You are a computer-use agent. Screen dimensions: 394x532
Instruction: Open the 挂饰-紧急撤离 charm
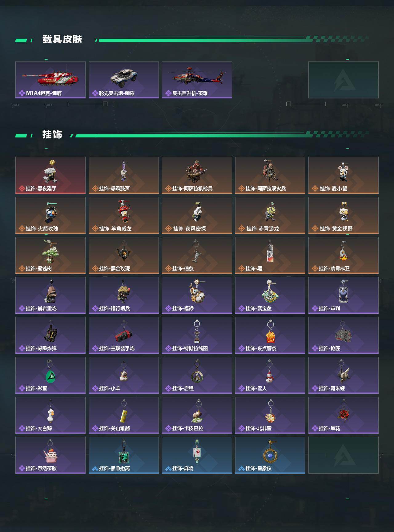(x=124, y=455)
